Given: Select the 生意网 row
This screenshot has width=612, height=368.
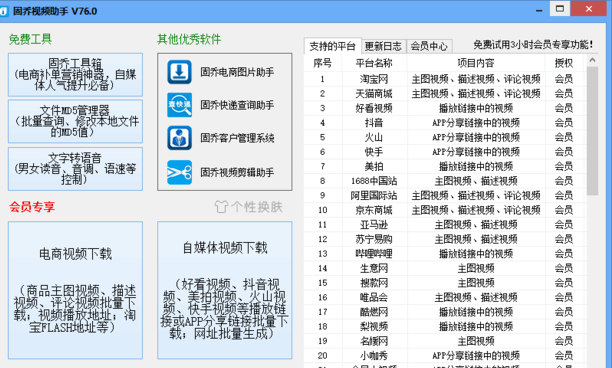Looking at the screenshot, I should click(x=445, y=268).
